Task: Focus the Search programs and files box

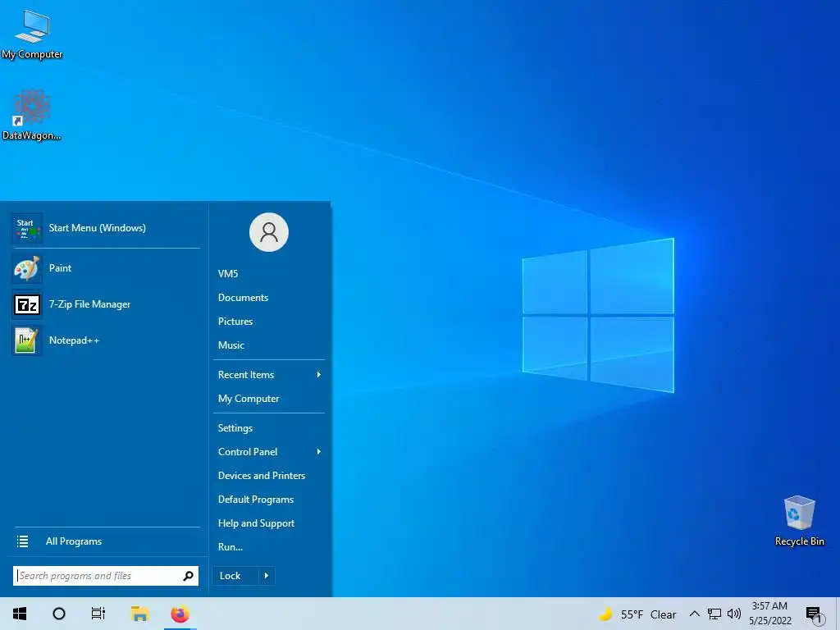Action: point(106,576)
